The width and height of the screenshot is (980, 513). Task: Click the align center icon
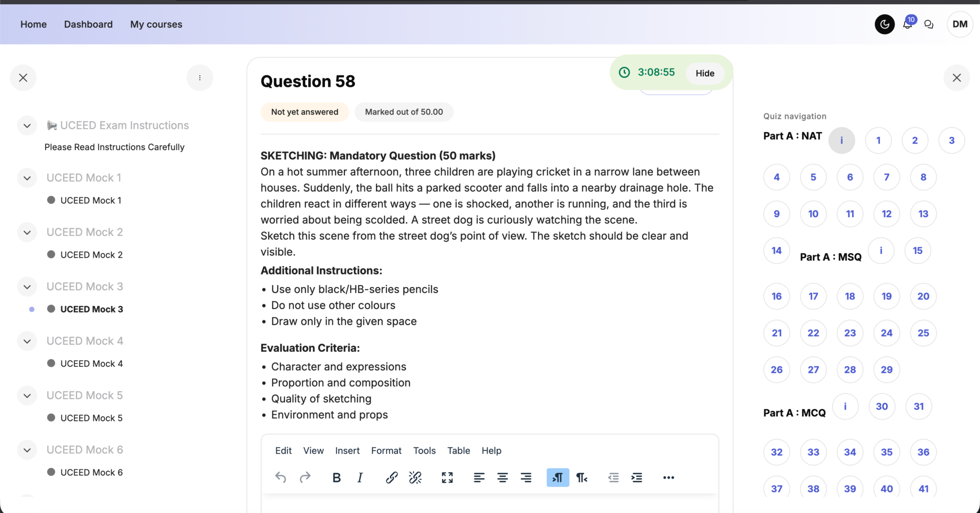tap(502, 477)
